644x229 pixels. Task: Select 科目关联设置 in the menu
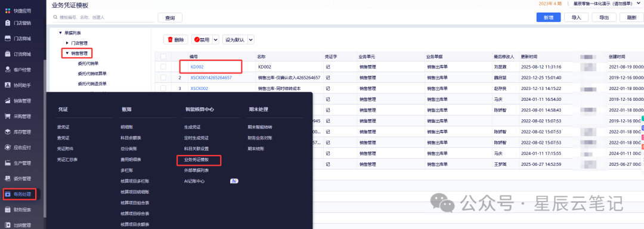[x=196, y=148]
